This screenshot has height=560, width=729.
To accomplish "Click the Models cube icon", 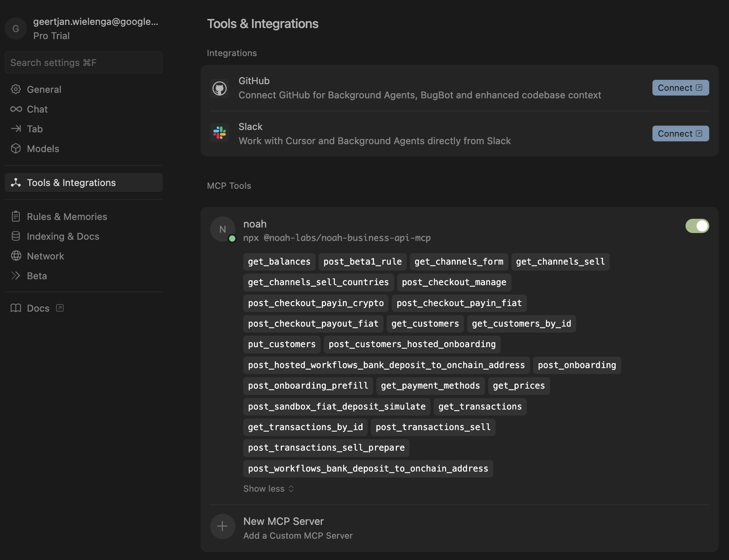I will point(16,148).
